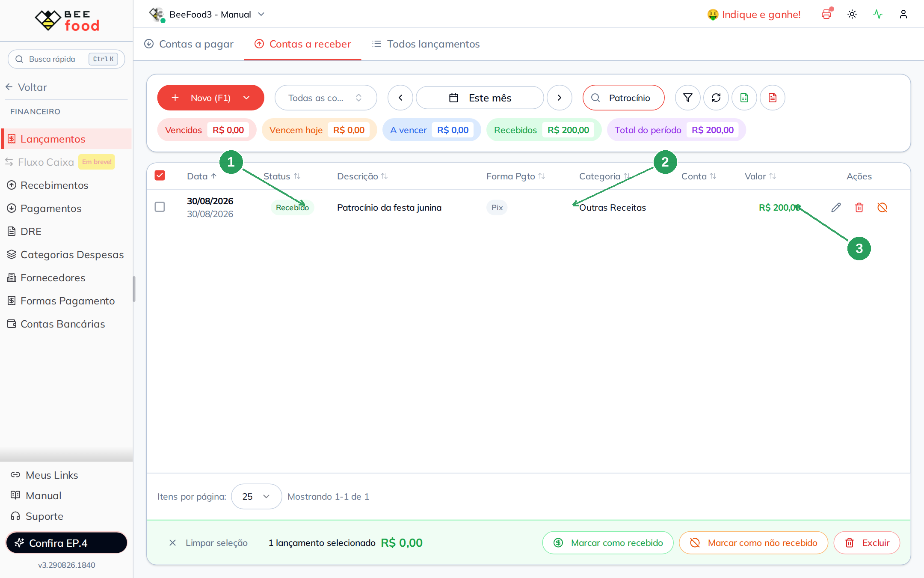Mark the entry not received with crossed circle icon

883,208
